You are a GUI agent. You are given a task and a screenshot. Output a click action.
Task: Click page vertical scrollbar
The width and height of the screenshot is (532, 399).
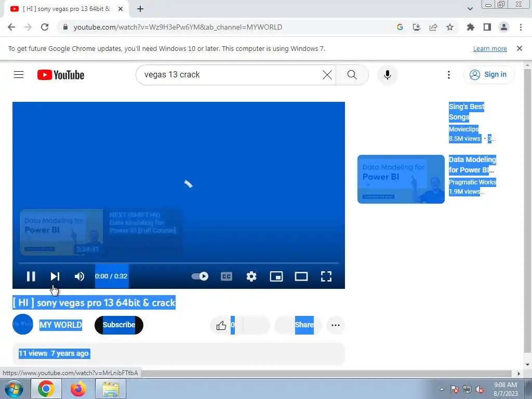coord(527,210)
